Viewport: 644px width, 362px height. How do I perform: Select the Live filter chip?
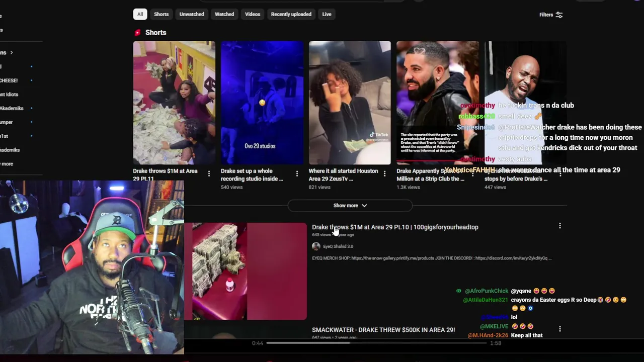[x=327, y=14]
